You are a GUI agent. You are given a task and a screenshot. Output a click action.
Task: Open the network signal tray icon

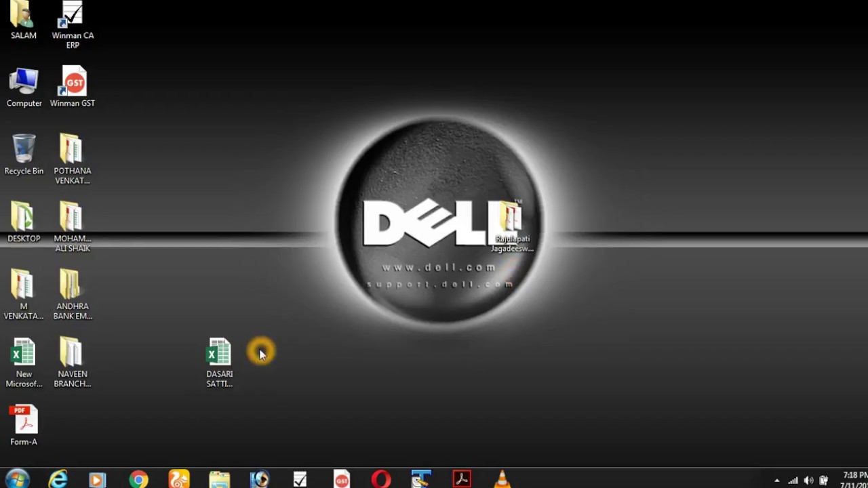click(793, 481)
